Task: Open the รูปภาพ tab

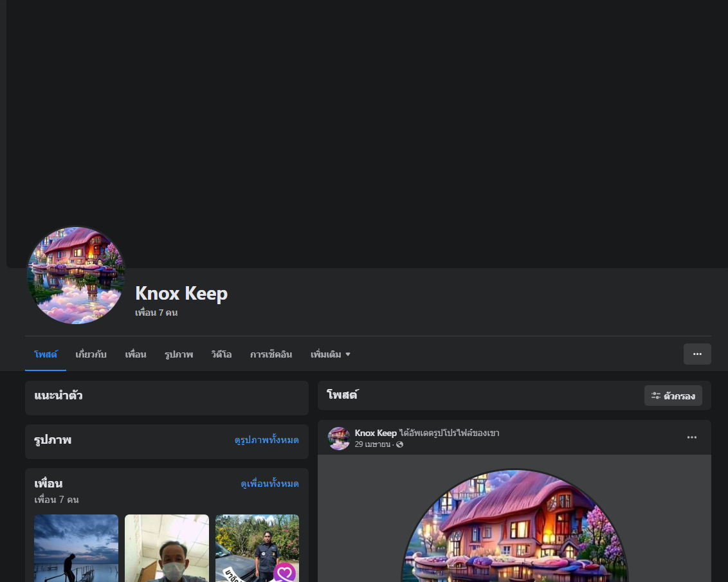Action: (x=179, y=354)
